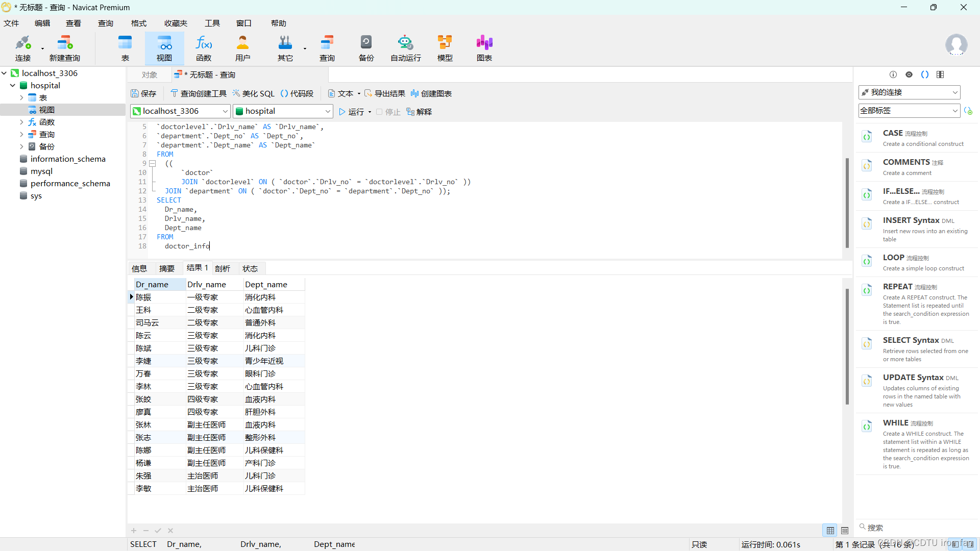Click the add record plus icon
980x551 pixels.
point(134,531)
